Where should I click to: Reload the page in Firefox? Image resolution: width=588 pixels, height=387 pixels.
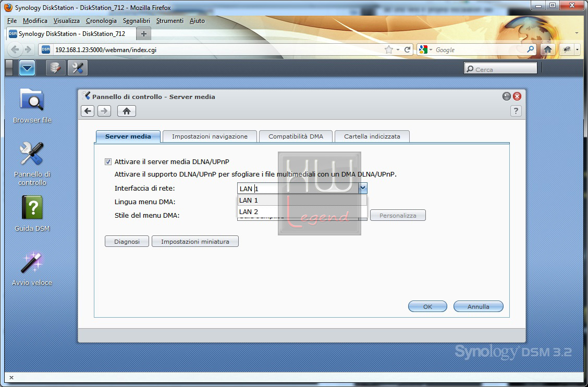(x=407, y=49)
